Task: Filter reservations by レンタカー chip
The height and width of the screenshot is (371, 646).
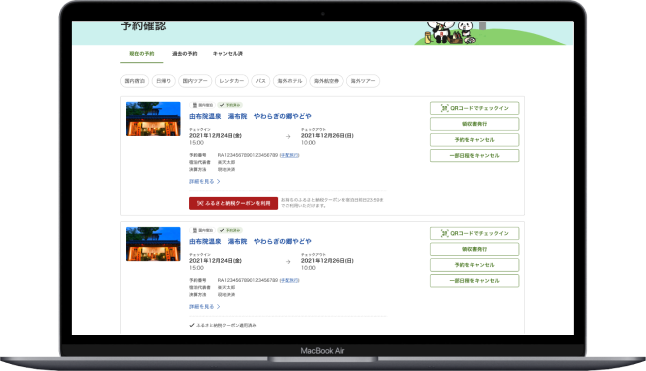Action: click(x=232, y=81)
